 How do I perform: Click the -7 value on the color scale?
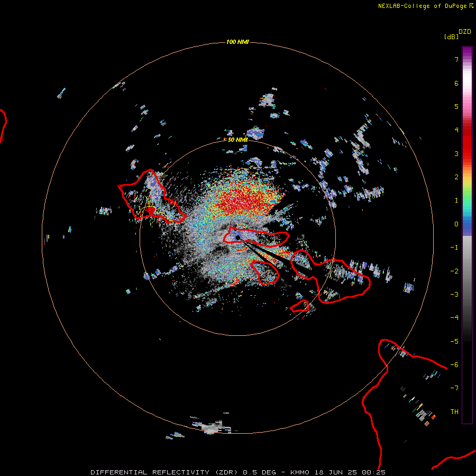pyautogui.click(x=454, y=388)
